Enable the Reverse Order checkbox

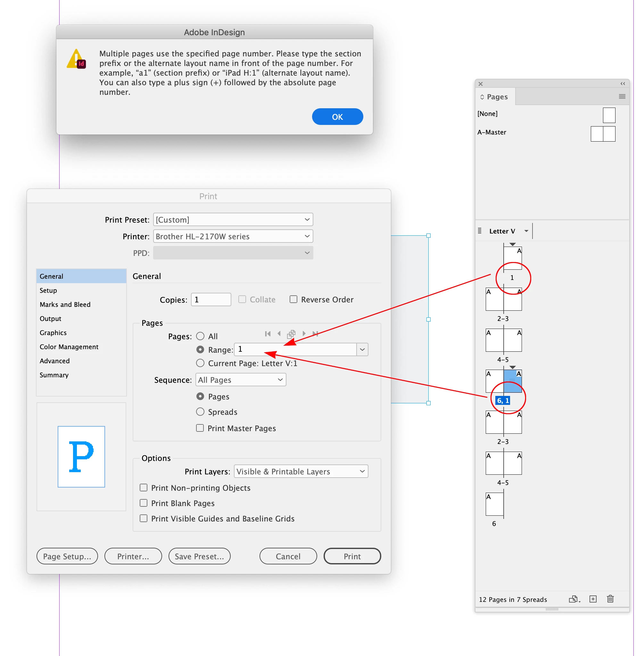click(x=293, y=299)
